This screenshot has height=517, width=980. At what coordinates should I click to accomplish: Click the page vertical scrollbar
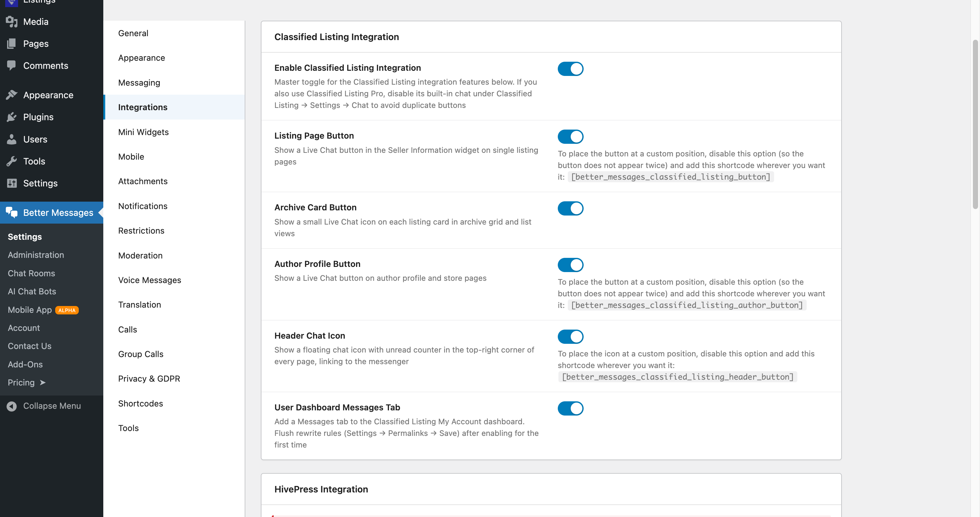point(975,124)
